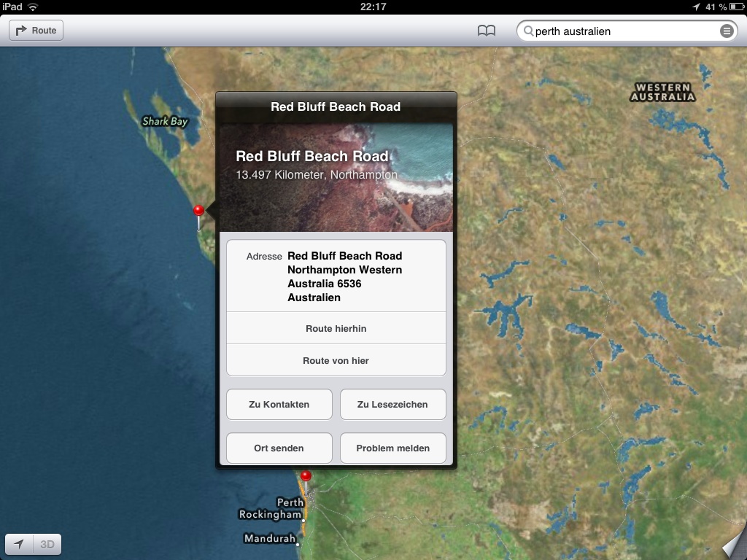Tap the battery indicator in status bar
This screenshot has height=560, width=747.
(x=736, y=7)
